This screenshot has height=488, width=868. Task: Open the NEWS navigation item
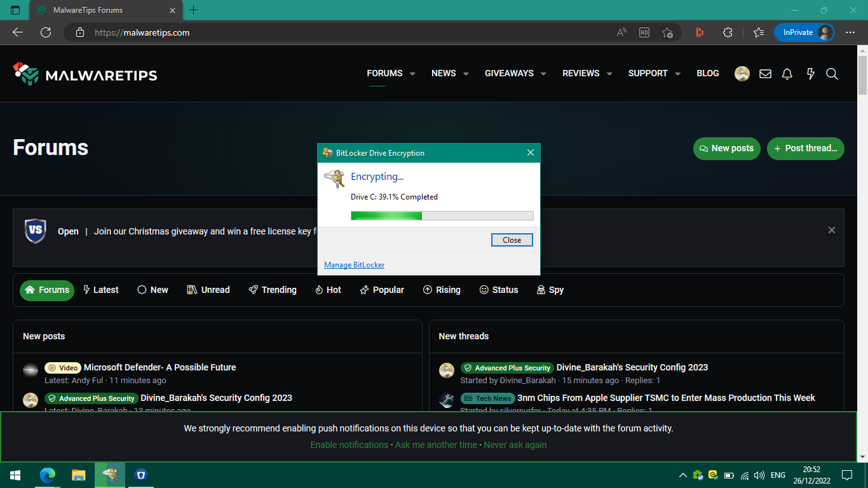pos(444,73)
